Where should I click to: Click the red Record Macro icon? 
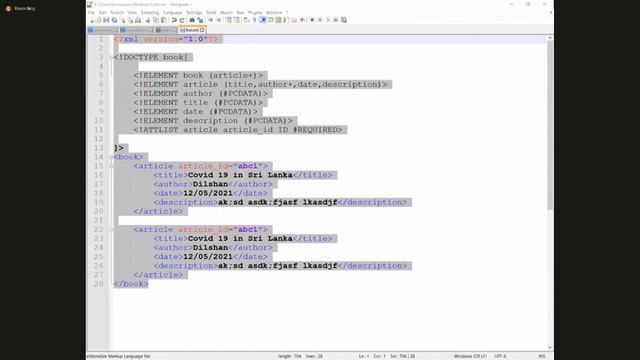point(312,20)
